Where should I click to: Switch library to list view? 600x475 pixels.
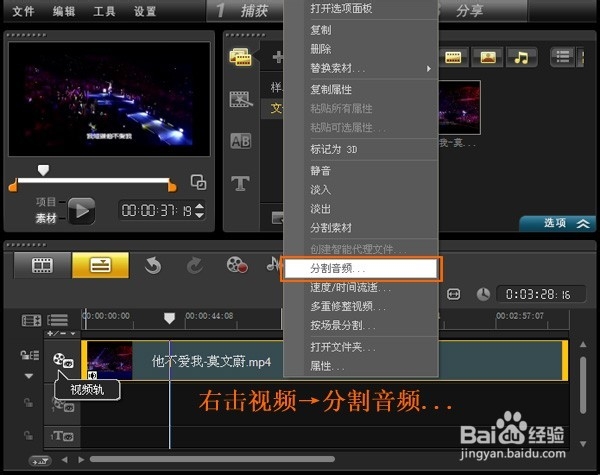click(562, 57)
